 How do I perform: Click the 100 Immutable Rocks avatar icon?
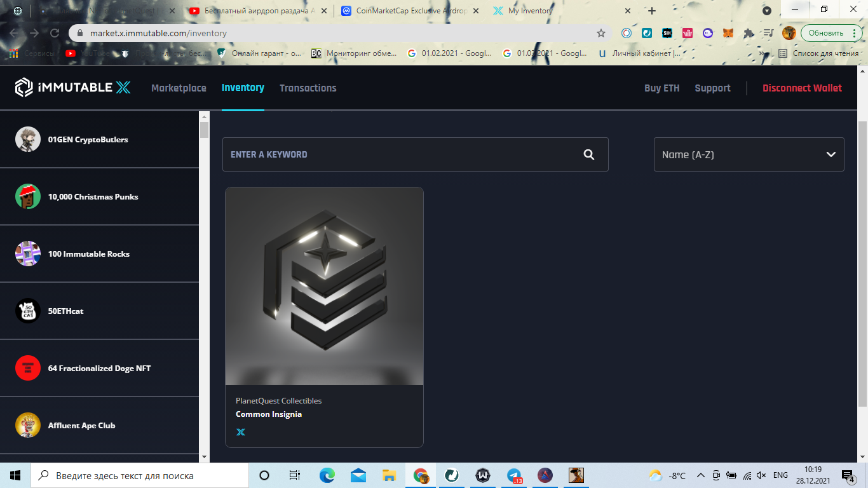point(28,254)
